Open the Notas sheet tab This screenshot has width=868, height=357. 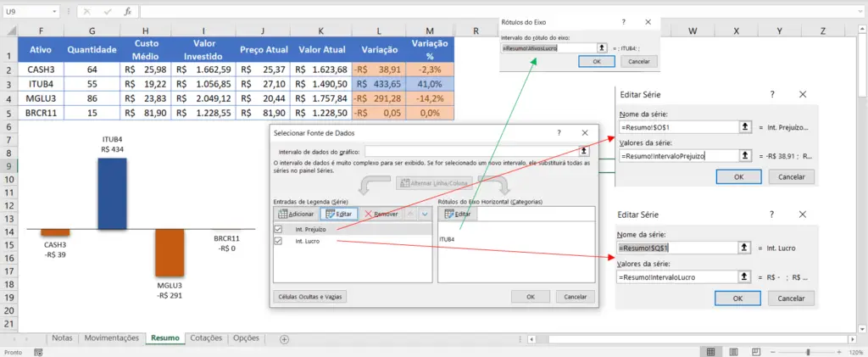click(x=62, y=338)
